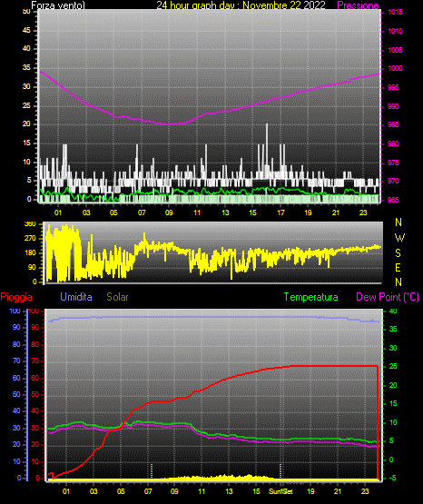Click hour 05 on bottom graph axis
Viewport: 423px width, 504px height.
point(121,491)
